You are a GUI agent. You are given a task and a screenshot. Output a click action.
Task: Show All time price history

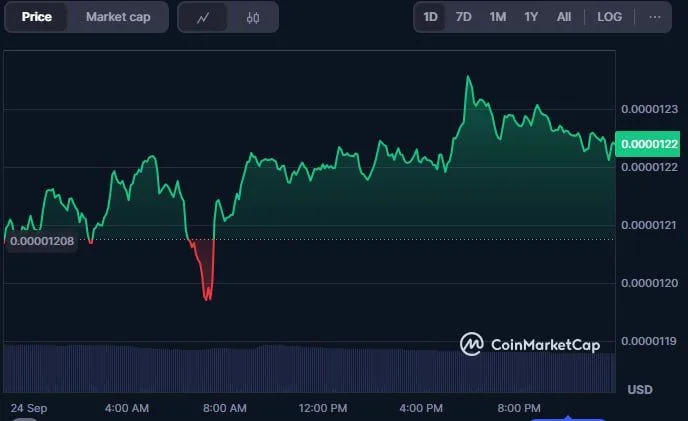click(564, 17)
